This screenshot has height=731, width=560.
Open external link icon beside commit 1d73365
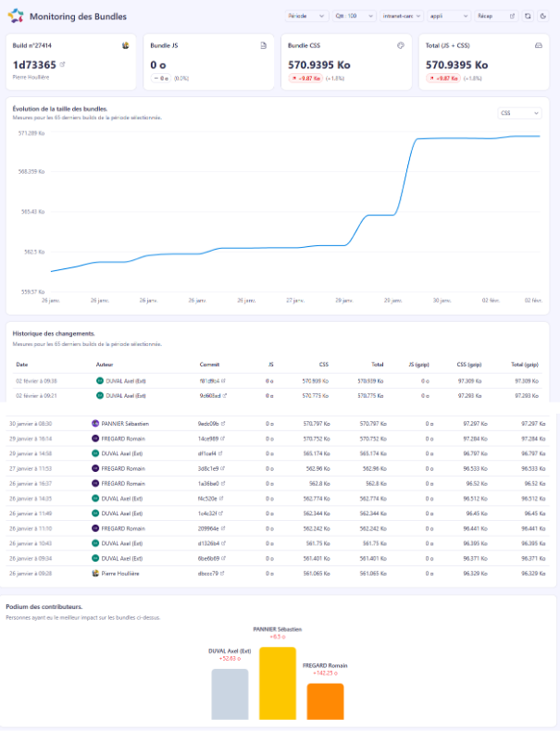(x=63, y=65)
